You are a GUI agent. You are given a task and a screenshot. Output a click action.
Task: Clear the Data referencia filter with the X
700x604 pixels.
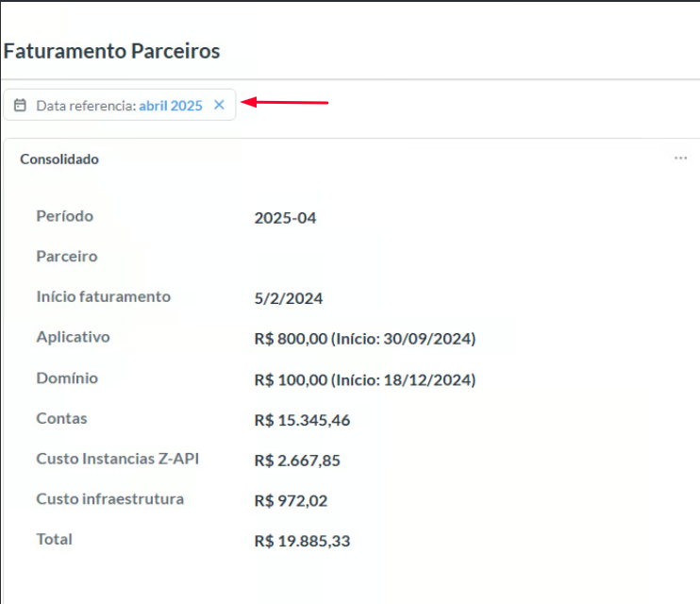click(219, 105)
